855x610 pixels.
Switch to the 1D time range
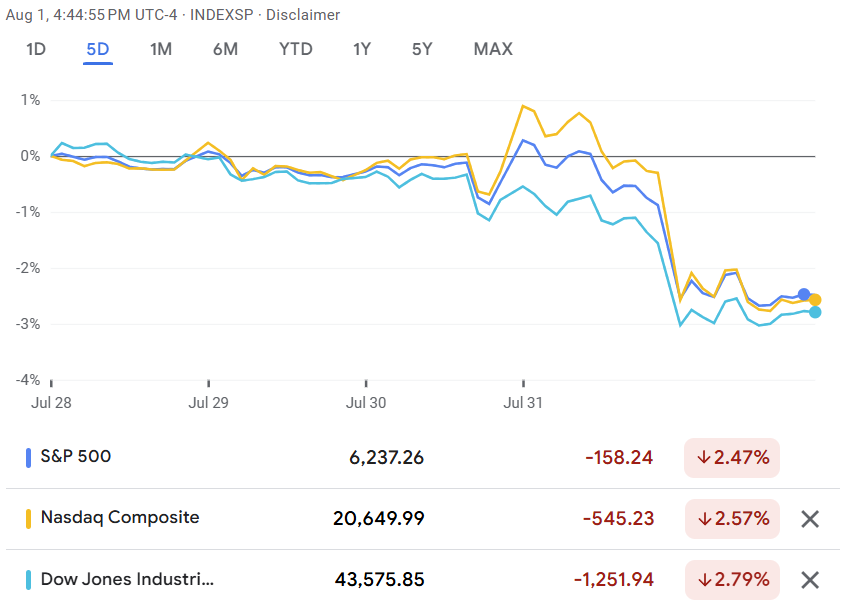click(x=36, y=50)
